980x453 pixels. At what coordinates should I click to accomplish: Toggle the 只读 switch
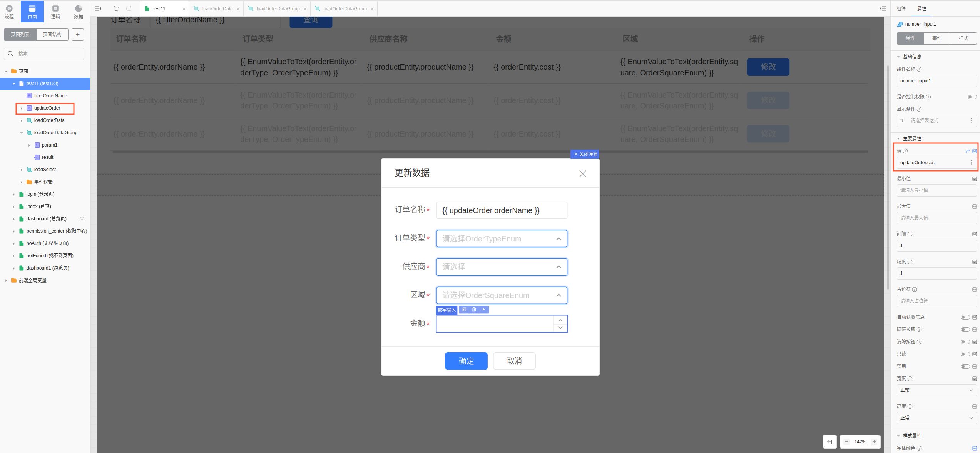965,354
